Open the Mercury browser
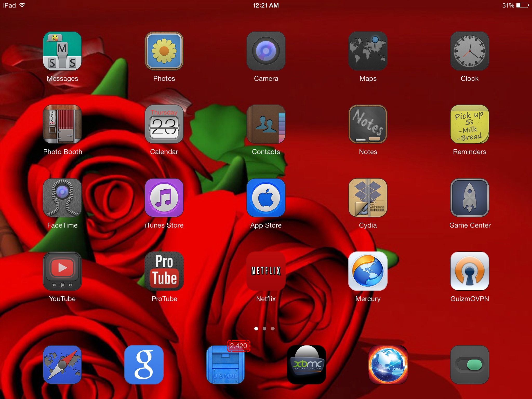The height and width of the screenshot is (399, 532). click(368, 271)
